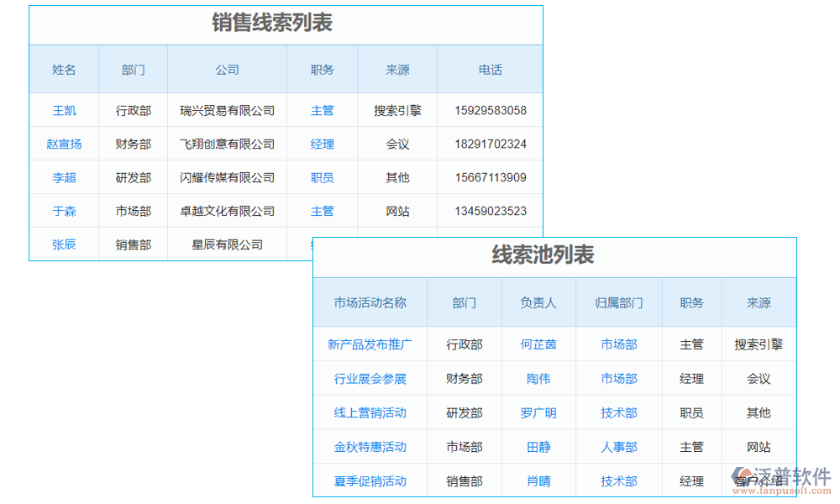
Task: Click the 姓名 column header
Action: pos(64,69)
